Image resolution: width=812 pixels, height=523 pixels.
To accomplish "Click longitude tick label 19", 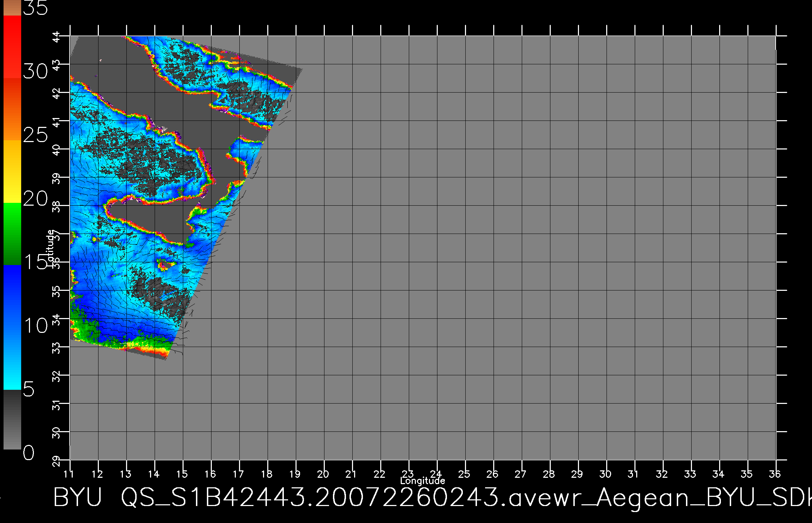I will pos(295,474).
